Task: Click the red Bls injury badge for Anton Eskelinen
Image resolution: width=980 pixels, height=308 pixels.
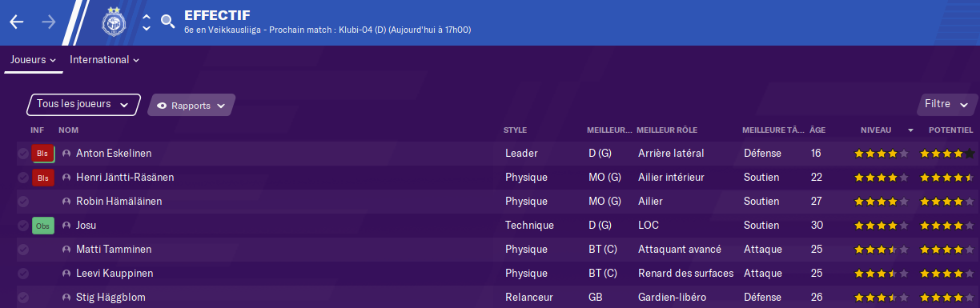Action: pyautogui.click(x=42, y=153)
